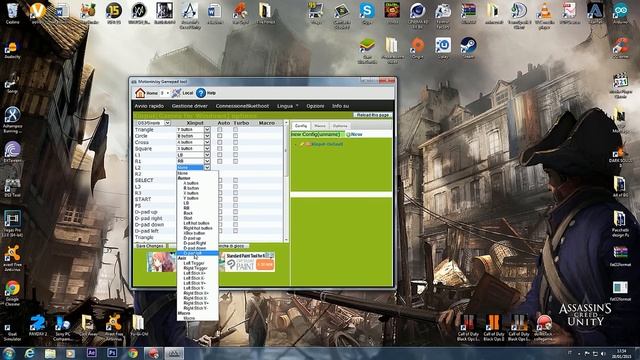Launch Cinema 4D desktop icon
The image size is (640, 360).
(417, 16)
